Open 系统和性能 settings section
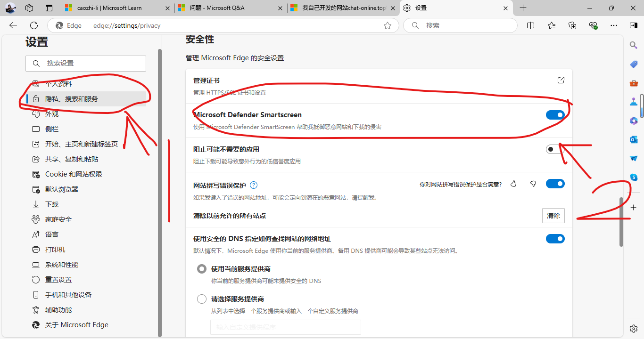644x339 pixels. 86,265
